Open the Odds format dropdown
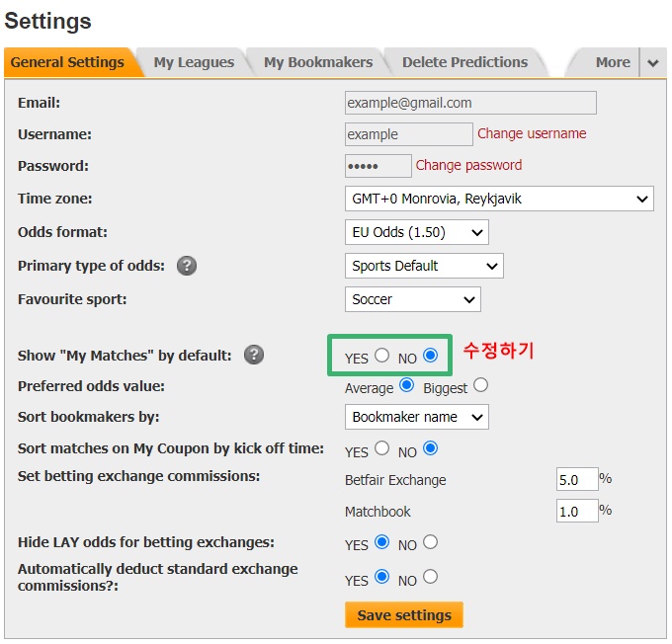 pos(417,232)
